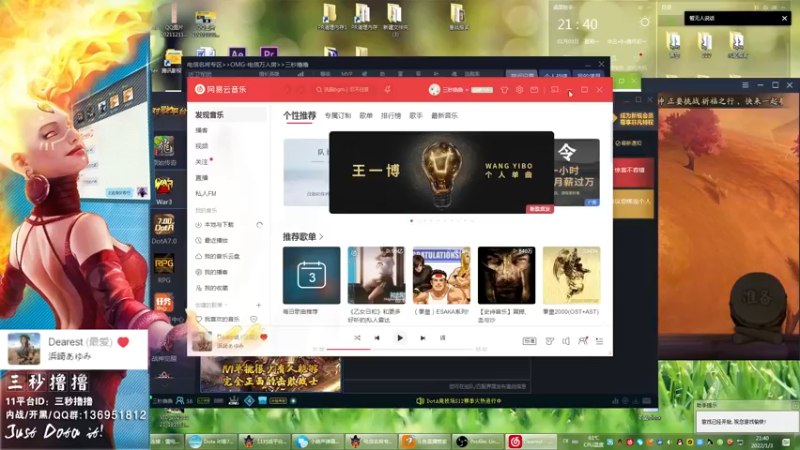Select the first banner pagination dot
The image size is (800, 450).
(x=412, y=221)
